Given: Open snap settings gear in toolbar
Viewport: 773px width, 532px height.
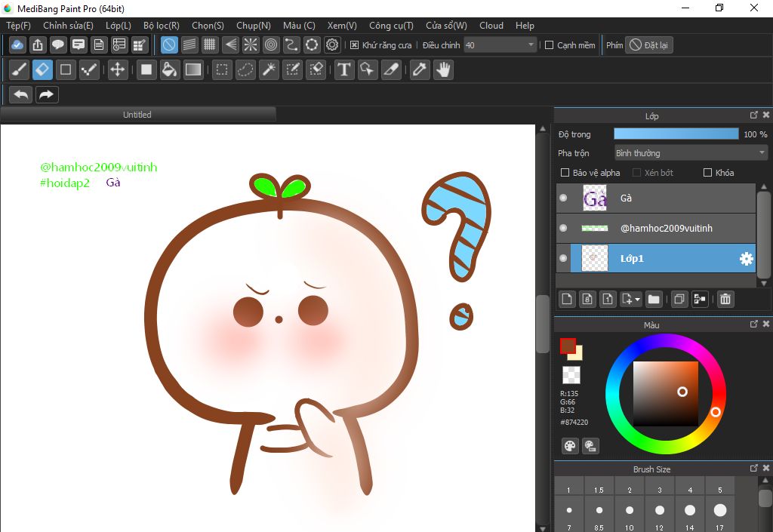Looking at the screenshot, I should [332, 45].
